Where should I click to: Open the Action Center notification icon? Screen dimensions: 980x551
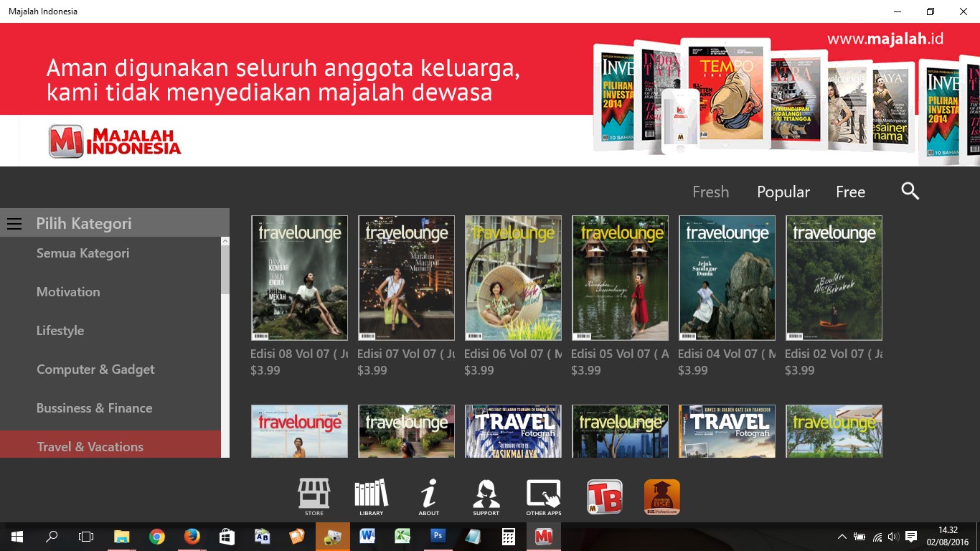click(911, 537)
